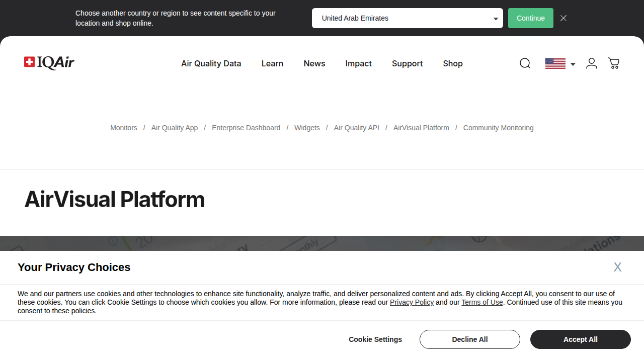The height and width of the screenshot is (362, 644).
Task: Open the Air Quality Data menu
Action: (211, 63)
